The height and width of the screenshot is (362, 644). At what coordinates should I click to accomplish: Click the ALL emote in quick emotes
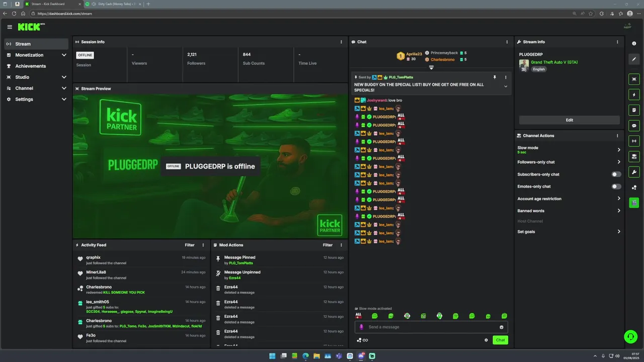(358, 316)
